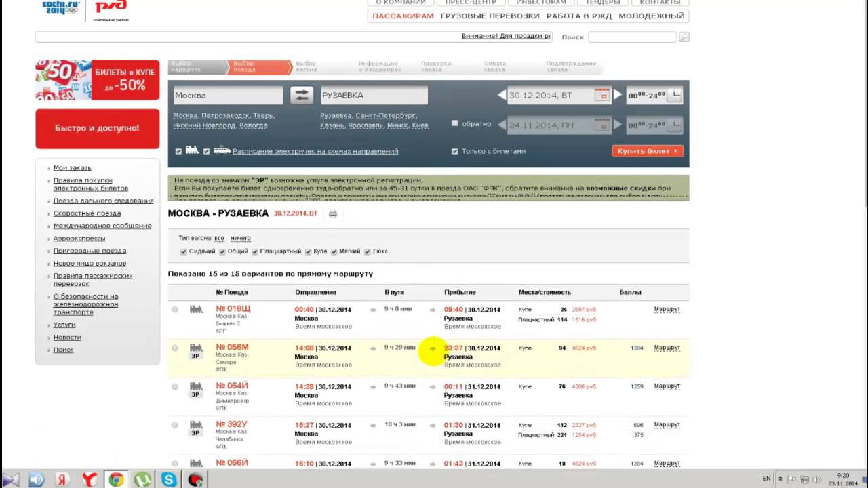Viewport: 868px width, 488px height.
Task: Toggle Только с билетами checkbox
Action: pyautogui.click(x=455, y=151)
